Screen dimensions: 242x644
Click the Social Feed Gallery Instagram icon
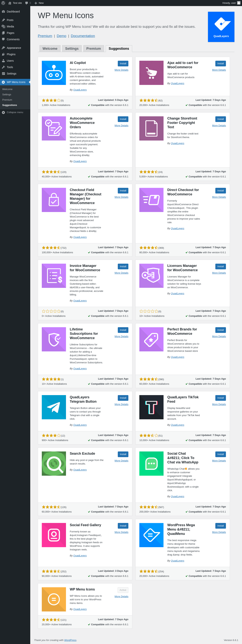click(54, 535)
